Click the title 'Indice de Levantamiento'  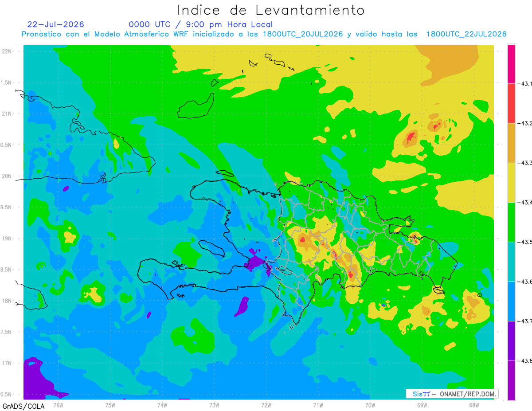[271, 10]
